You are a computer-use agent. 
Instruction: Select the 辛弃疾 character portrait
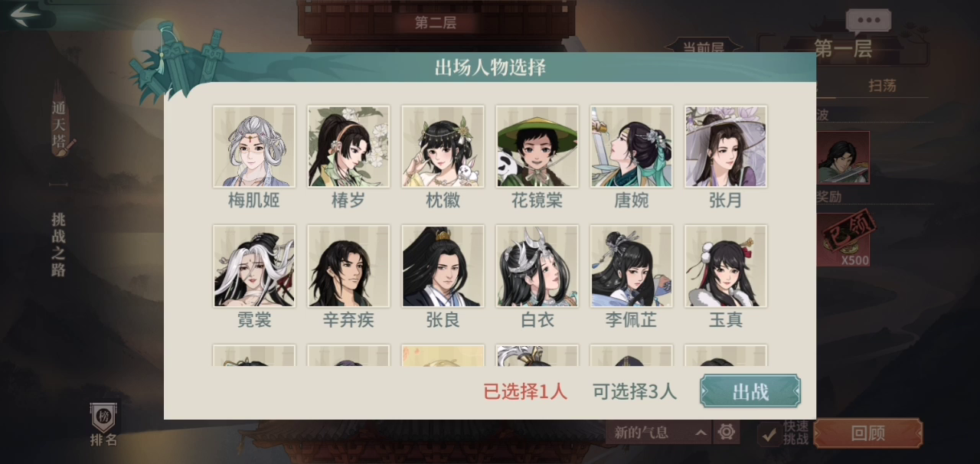click(348, 266)
